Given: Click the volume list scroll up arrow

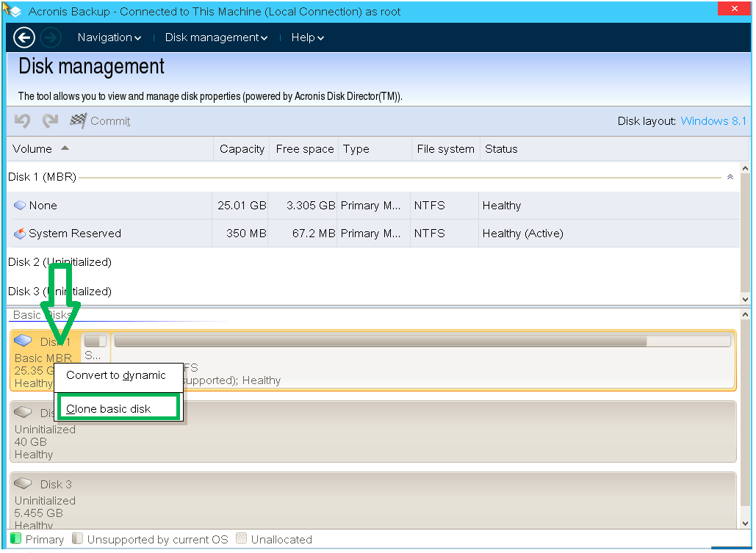Looking at the screenshot, I should pos(746,168).
